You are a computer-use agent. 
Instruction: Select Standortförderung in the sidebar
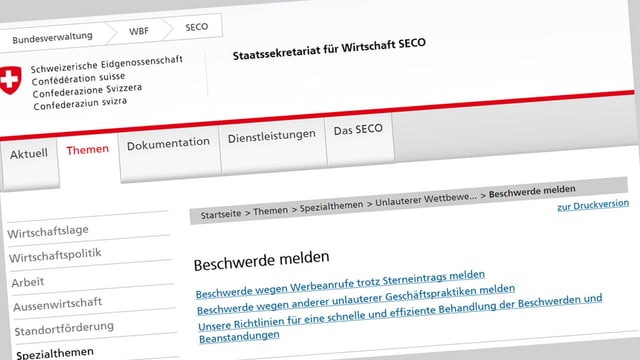[64, 329]
